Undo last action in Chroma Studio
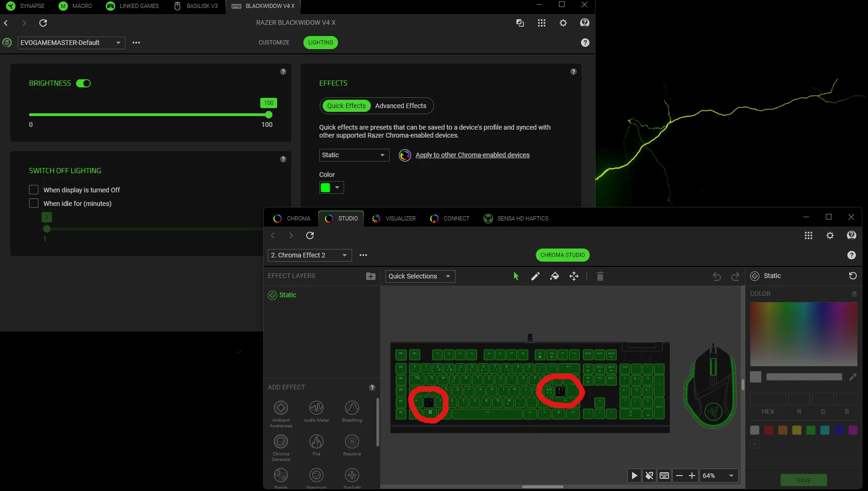Screen dimensions: 868x491 716,276
